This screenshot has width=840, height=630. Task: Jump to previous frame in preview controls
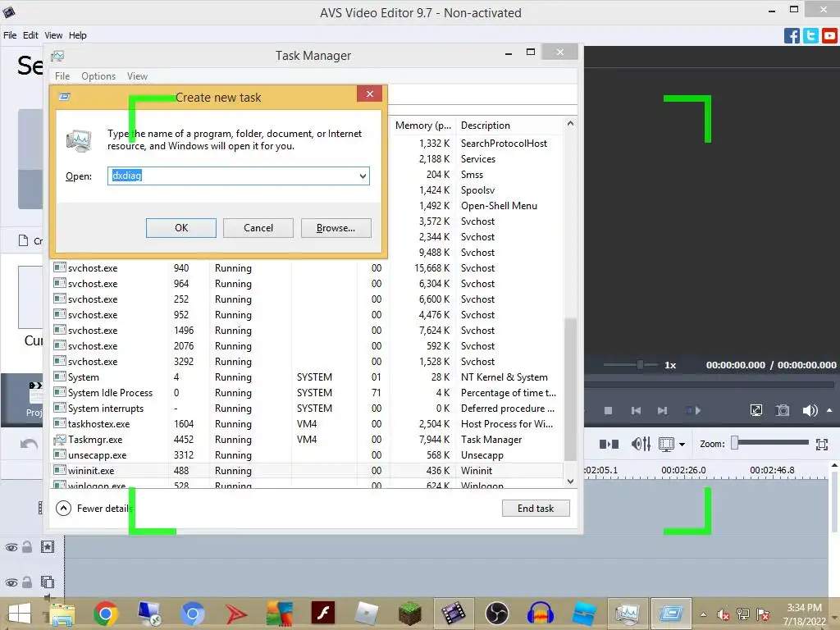636,410
